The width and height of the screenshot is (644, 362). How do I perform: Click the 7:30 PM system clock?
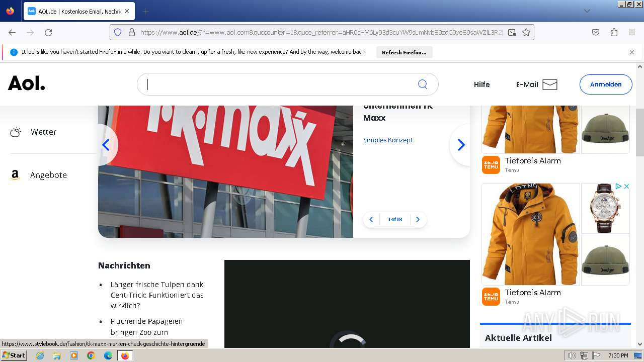tap(618, 355)
